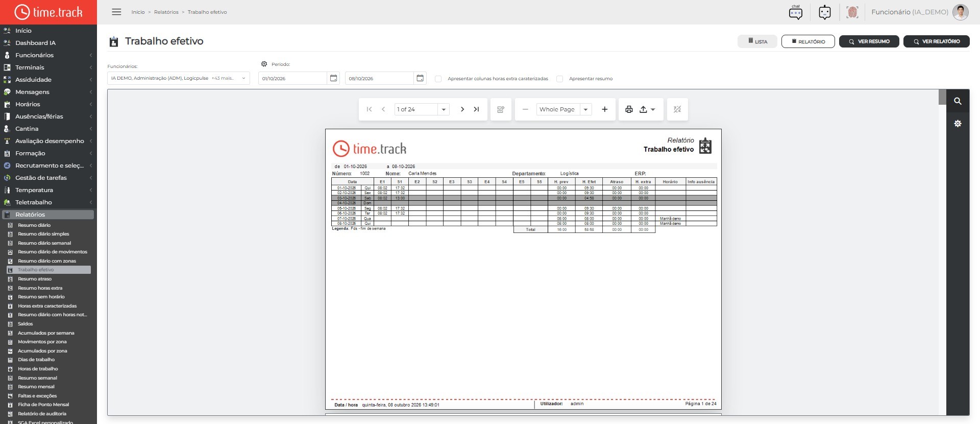Select 'Resumo diário' report in sidebar
The width and height of the screenshot is (980, 424).
point(34,225)
